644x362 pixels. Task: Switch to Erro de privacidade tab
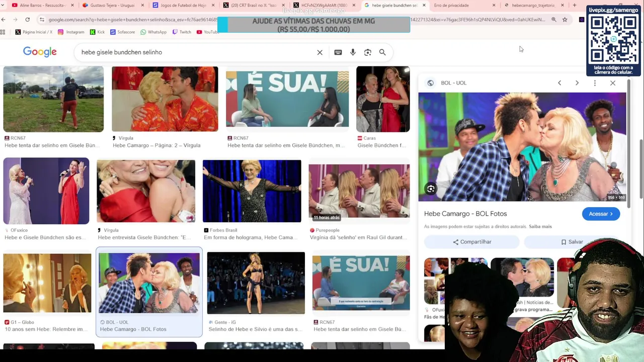pyautogui.click(x=451, y=5)
